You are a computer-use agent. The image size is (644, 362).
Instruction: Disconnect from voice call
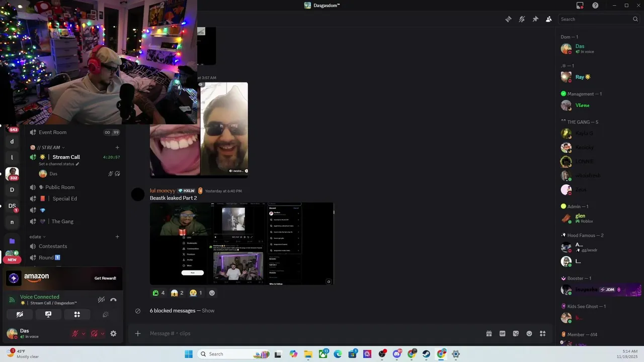pyautogui.click(x=113, y=300)
